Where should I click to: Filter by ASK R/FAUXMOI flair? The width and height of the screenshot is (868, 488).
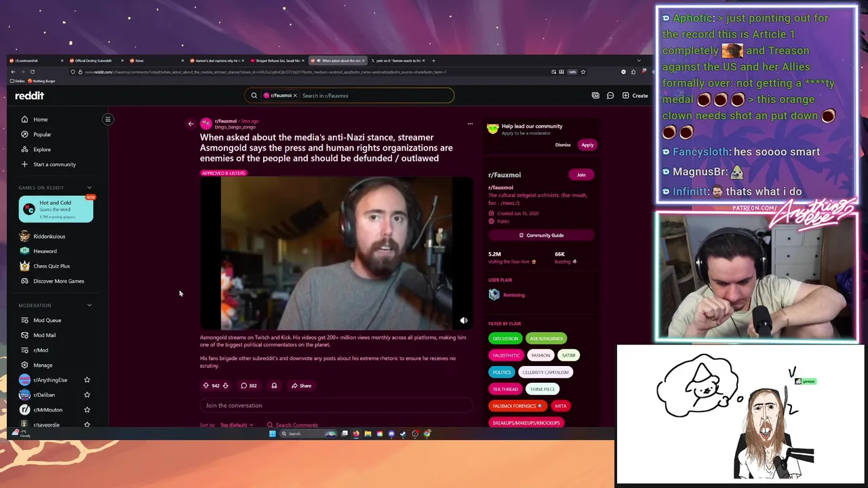pyautogui.click(x=547, y=338)
